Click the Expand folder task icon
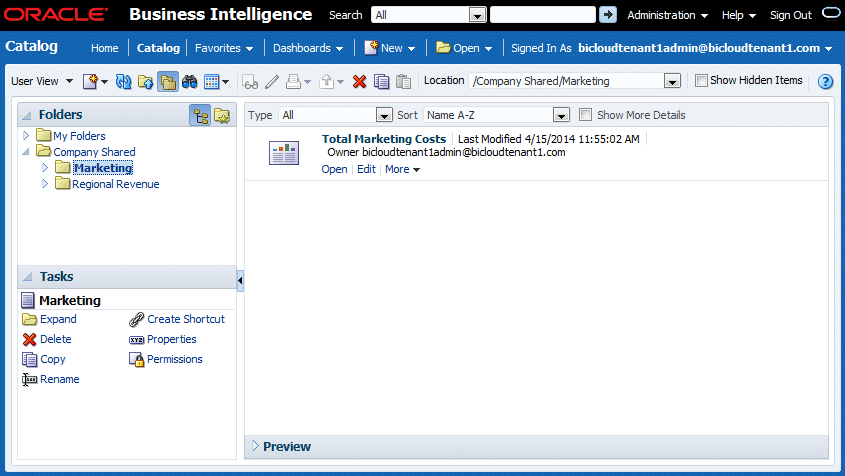Viewport: 845px width, 476px height. (x=29, y=319)
